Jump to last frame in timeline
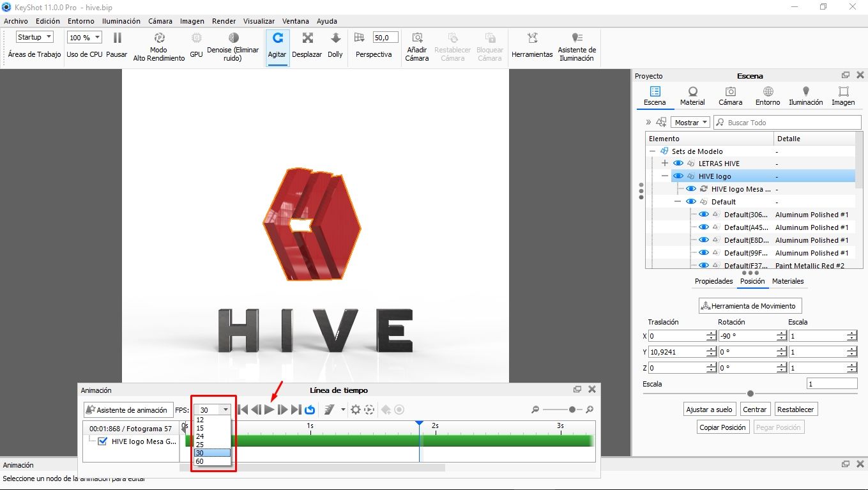 pos(296,410)
